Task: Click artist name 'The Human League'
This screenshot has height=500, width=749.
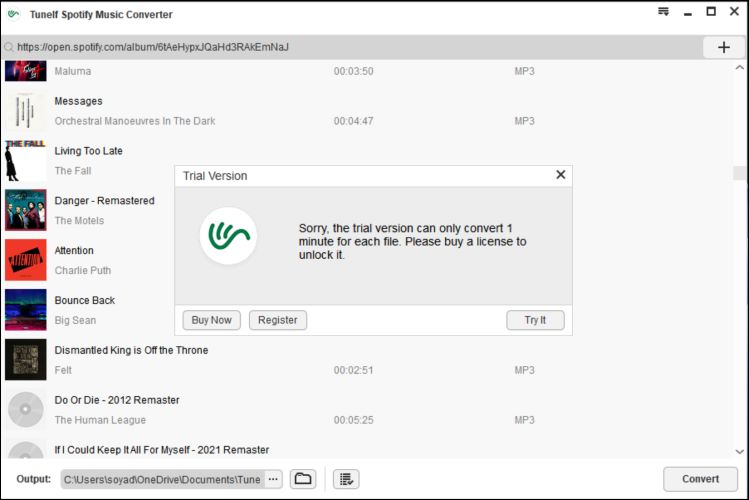Action: 100,420
